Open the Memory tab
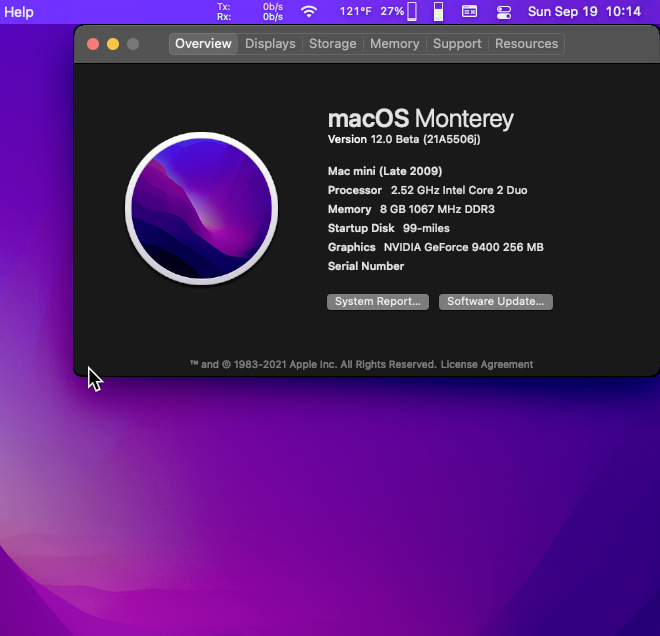Image resolution: width=660 pixels, height=636 pixels. point(394,44)
